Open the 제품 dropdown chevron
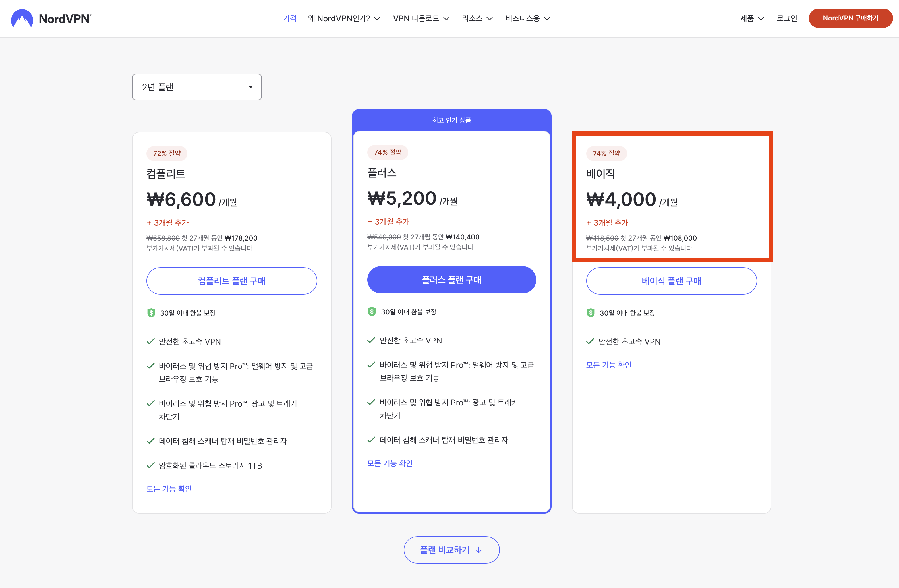 click(761, 18)
